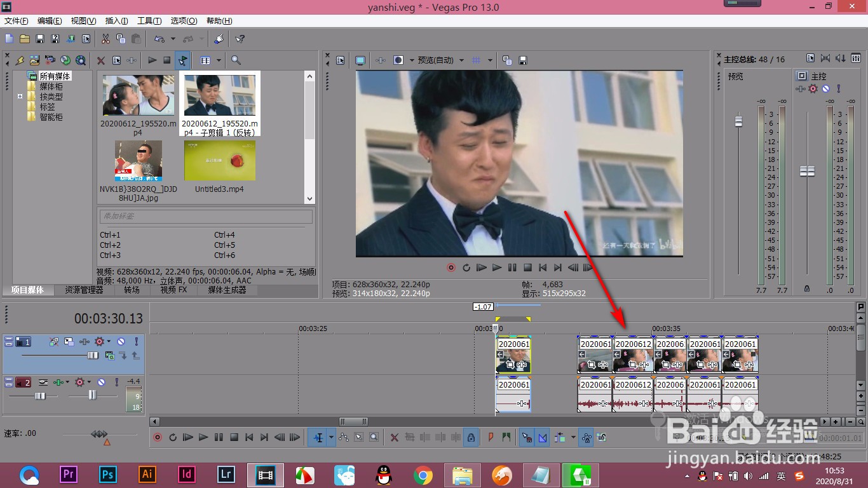The width and height of the screenshot is (868, 488).
Task: Mute video track 1
Action: click(121, 341)
